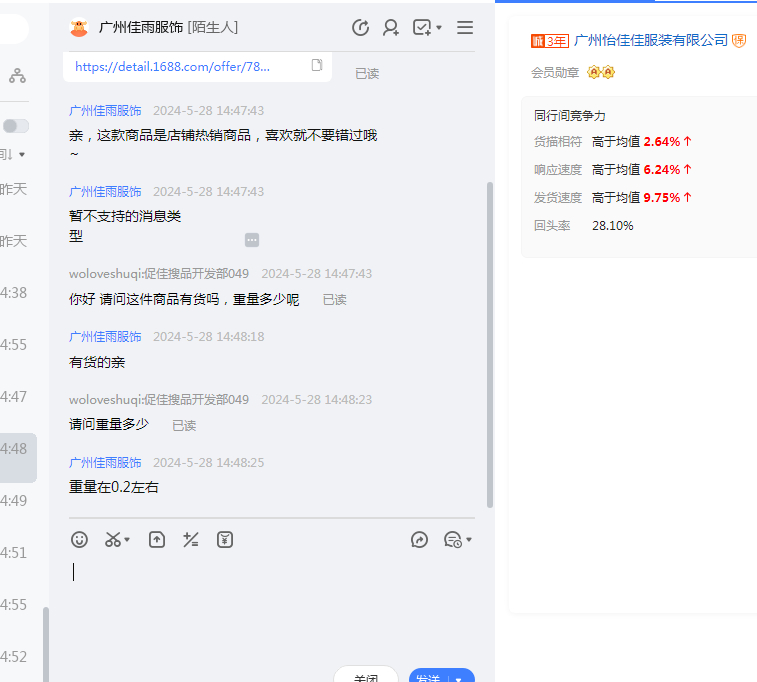Click the chat window vertical scrollbar
Screen dimensions: 757x682
[489, 340]
